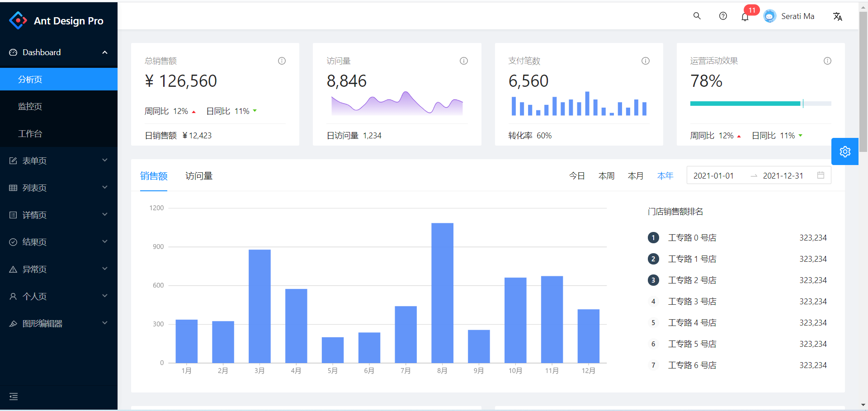Click calendar icon in date range picker
Screen dimensions: 868x411
click(x=821, y=175)
